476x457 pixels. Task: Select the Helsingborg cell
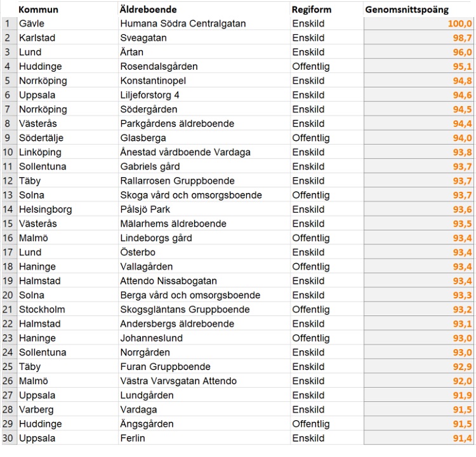coord(45,209)
